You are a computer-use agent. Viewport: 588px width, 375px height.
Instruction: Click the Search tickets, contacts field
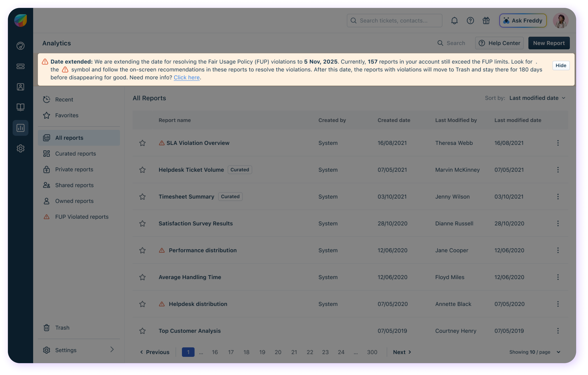click(394, 21)
